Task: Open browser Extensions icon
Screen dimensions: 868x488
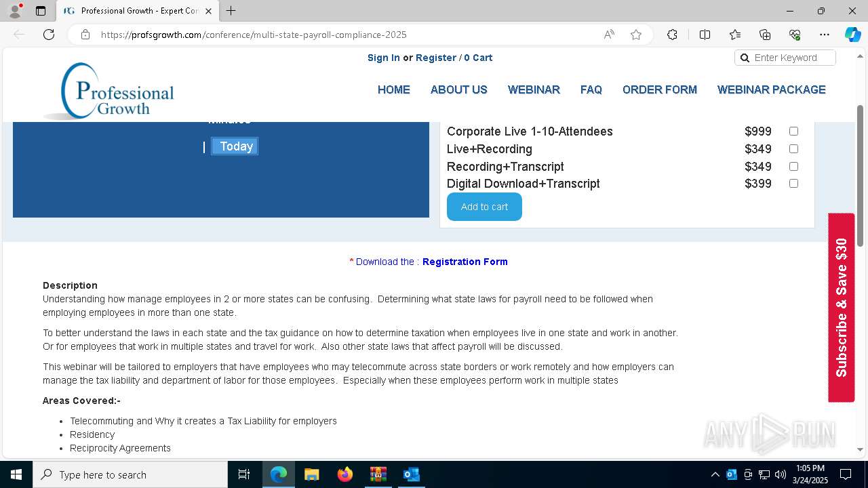Action: pos(672,35)
